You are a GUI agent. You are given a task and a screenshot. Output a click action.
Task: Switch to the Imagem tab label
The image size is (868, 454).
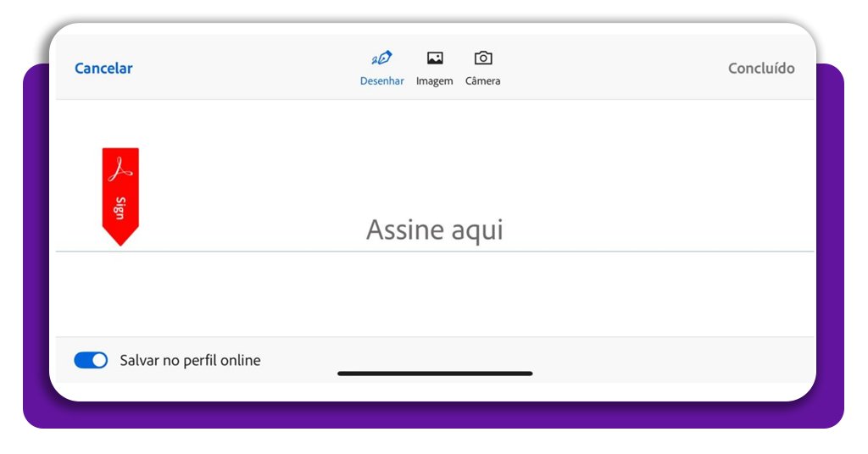(x=435, y=81)
